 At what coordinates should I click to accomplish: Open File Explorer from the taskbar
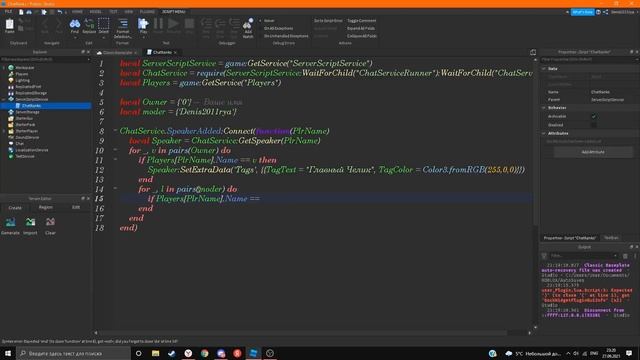coord(155,353)
